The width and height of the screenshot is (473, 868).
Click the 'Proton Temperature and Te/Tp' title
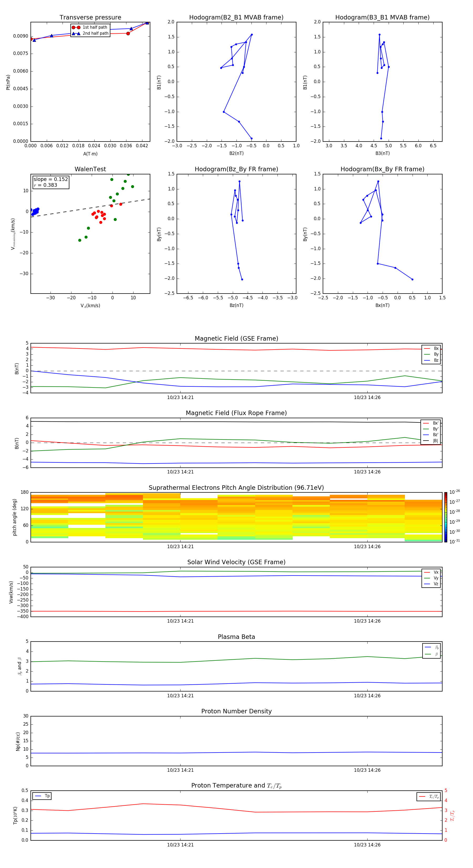tap(236, 786)
